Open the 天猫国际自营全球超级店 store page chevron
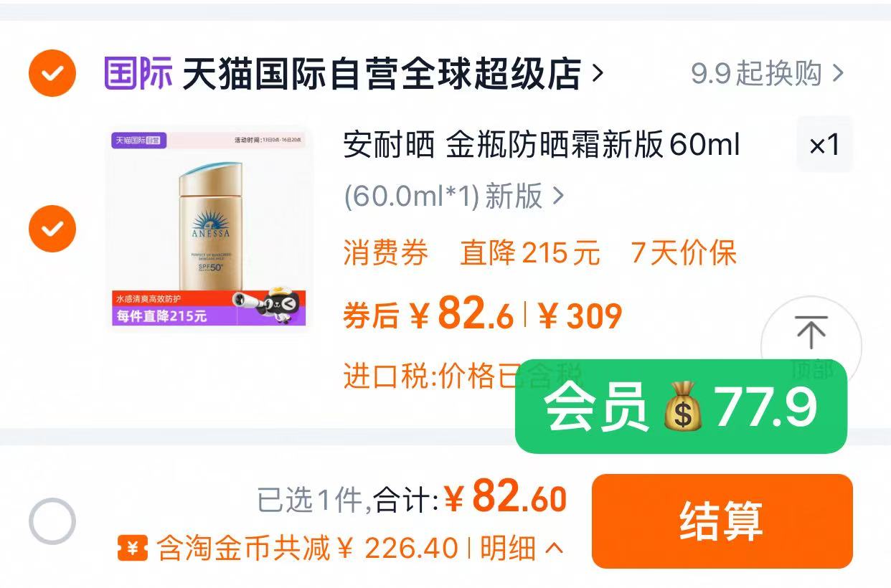The width and height of the screenshot is (891, 588). coord(598,73)
